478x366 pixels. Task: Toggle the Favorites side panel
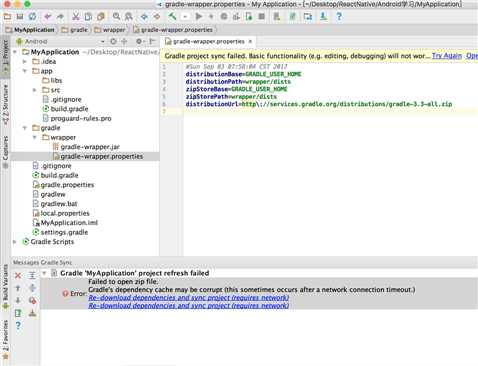(5, 339)
